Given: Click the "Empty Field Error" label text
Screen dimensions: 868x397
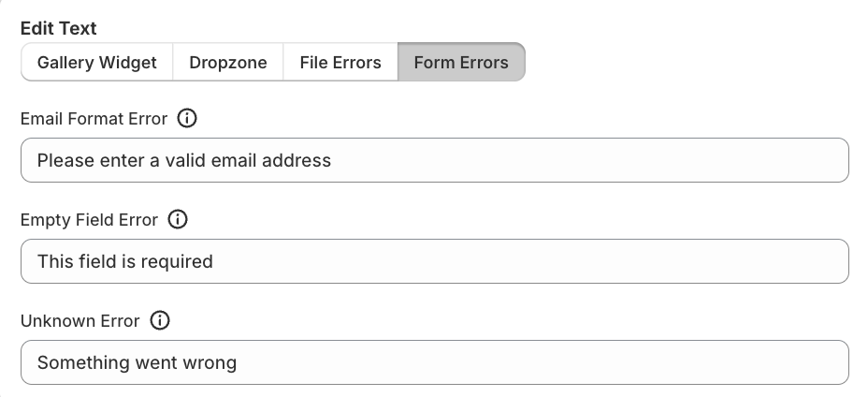Looking at the screenshot, I should click(x=89, y=220).
